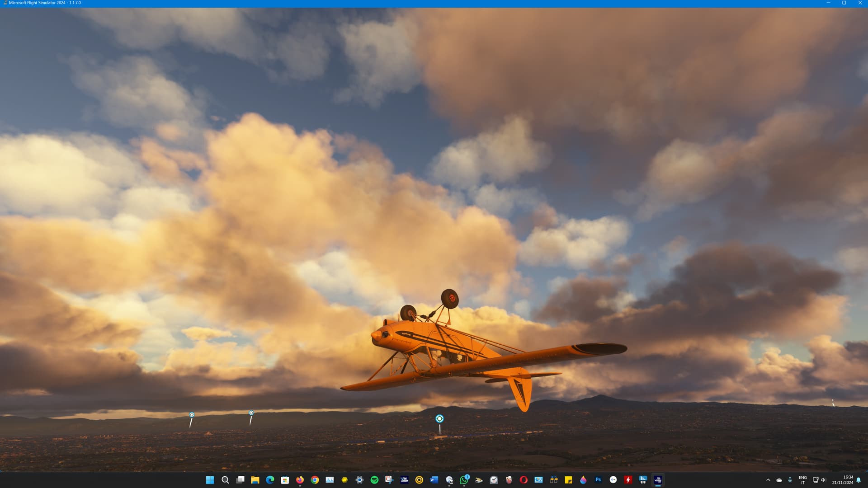
Task: Open the yellow ring icon in the taskbar
Action: (419, 480)
